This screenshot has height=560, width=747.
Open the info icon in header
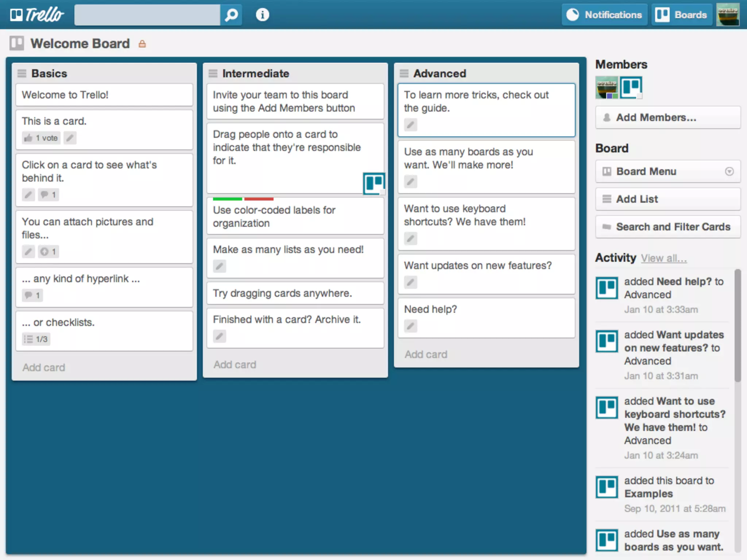tap(262, 15)
